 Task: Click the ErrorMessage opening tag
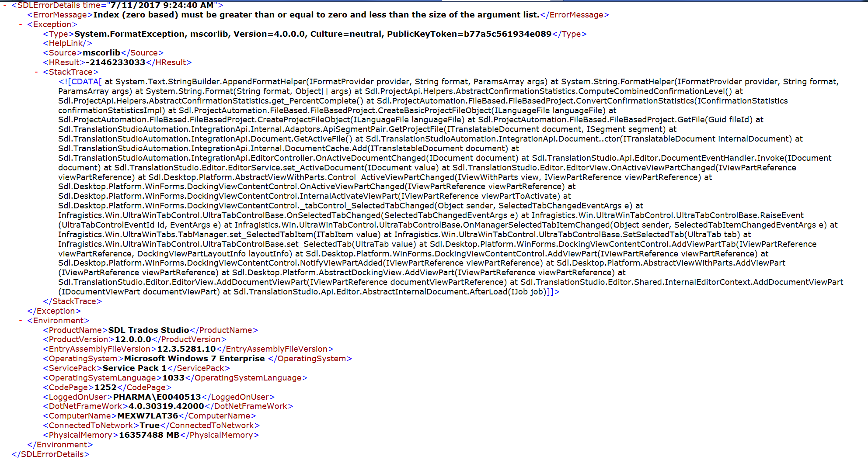(x=60, y=15)
